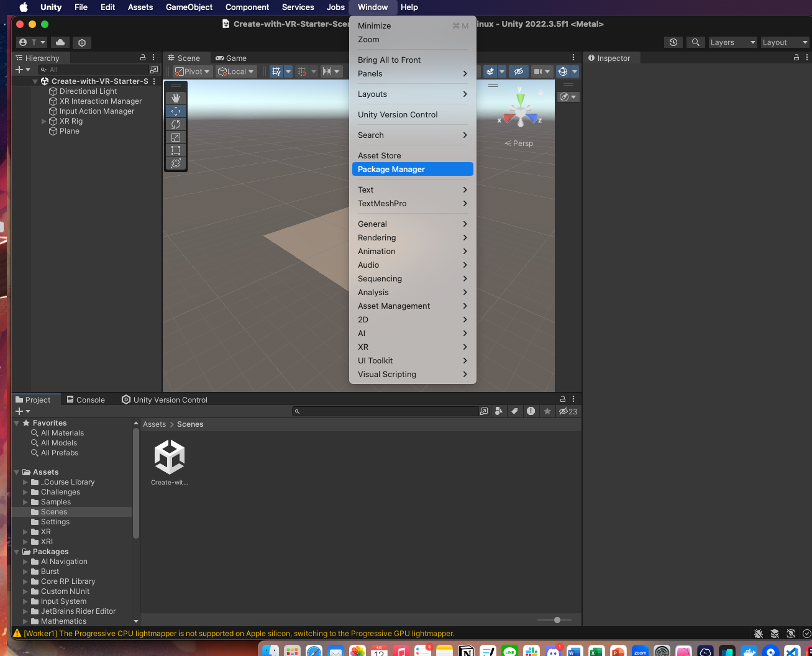Select the Scale tool in Scene toolbar
This screenshot has width=812, height=656.
176,137
